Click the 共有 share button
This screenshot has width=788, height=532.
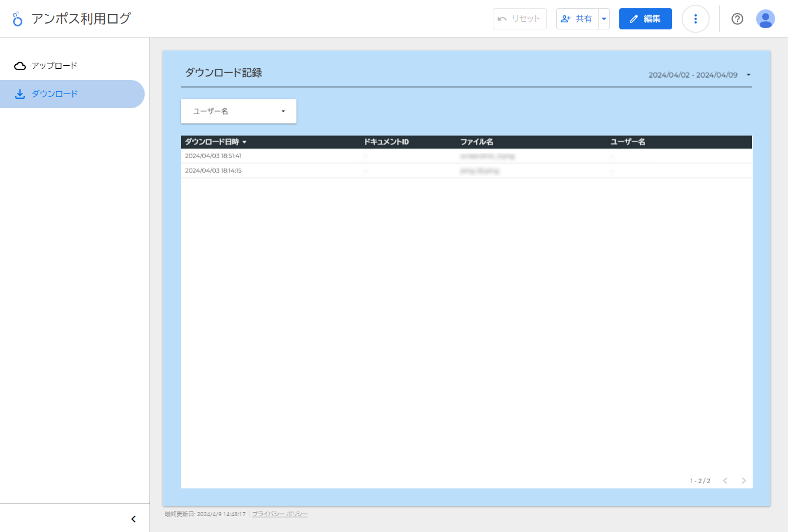click(x=577, y=19)
